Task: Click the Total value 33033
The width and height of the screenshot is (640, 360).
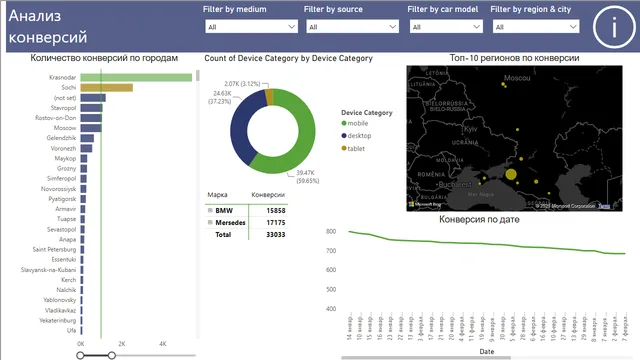Action: (276, 235)
